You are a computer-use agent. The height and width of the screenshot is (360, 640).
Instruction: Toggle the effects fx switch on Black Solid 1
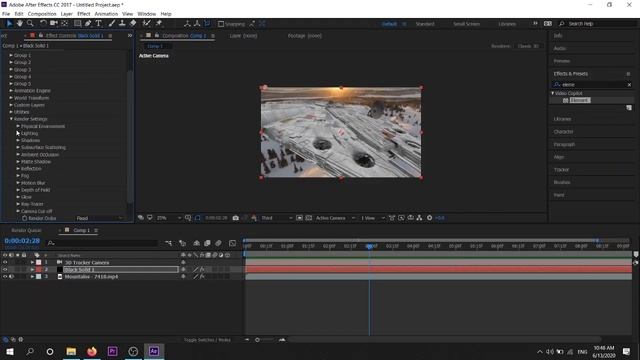click(202, 269)
